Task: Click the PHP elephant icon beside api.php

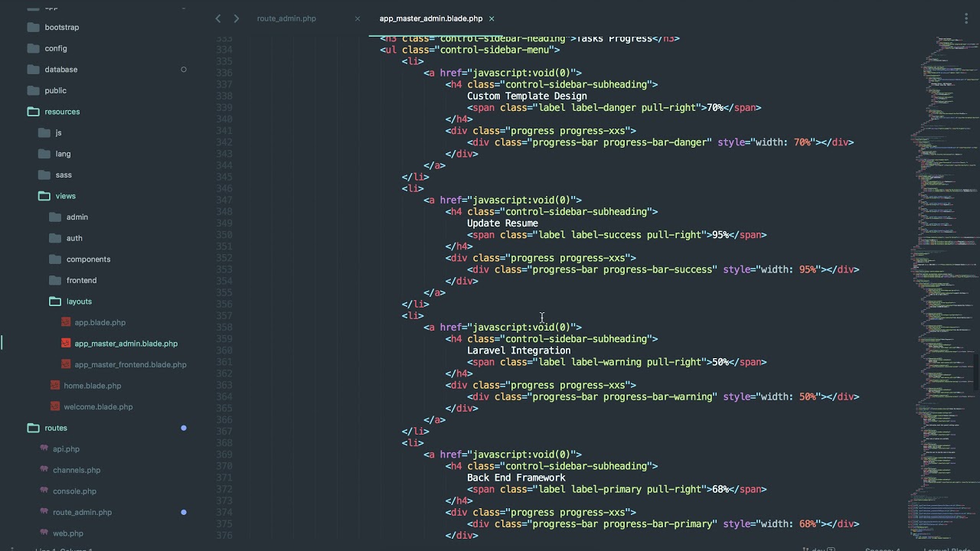Action: tap(44, 448)
